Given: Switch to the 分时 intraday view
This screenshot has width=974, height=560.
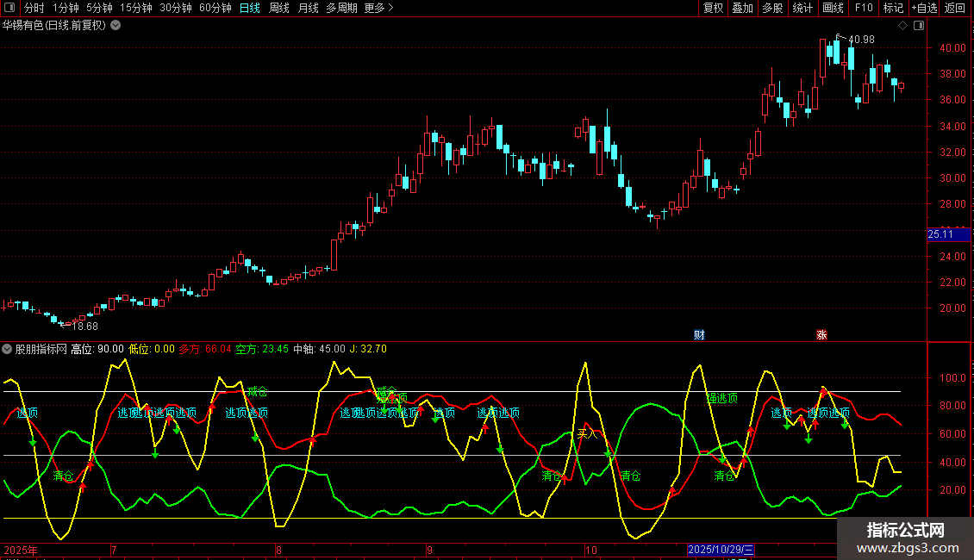Looking at the screenshot, I should (x=34, y=8).
